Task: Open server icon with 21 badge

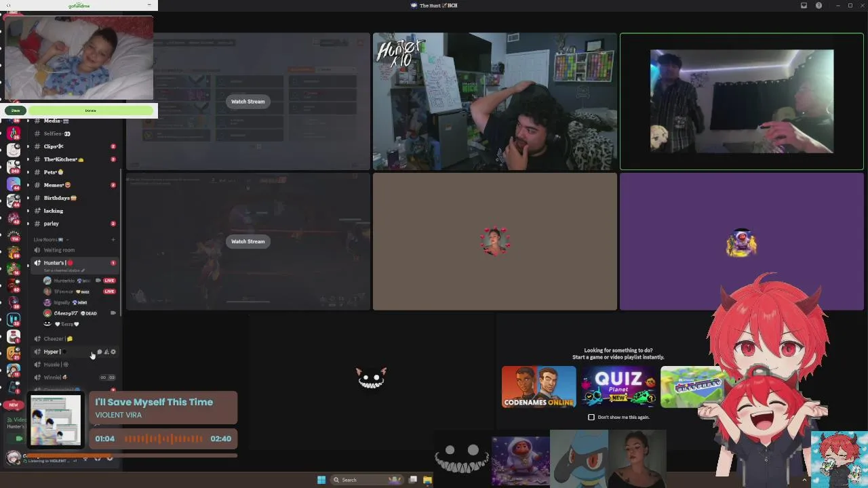Action: coord(14,353)
